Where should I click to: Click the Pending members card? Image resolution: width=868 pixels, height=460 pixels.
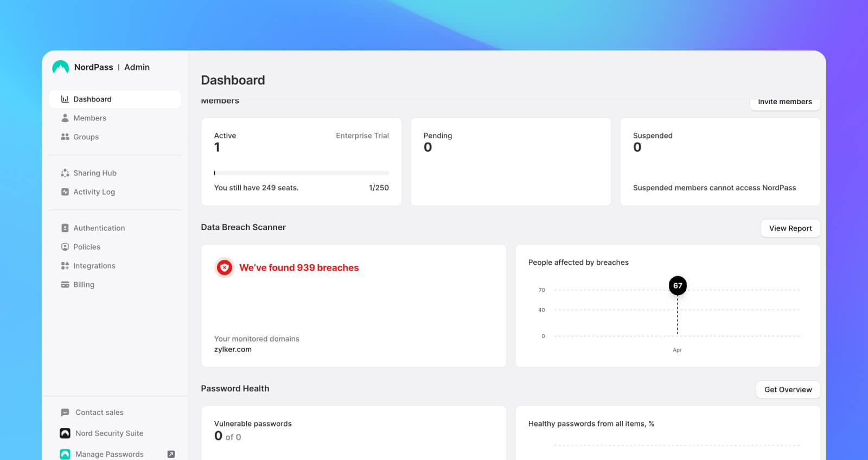point(511,162)
